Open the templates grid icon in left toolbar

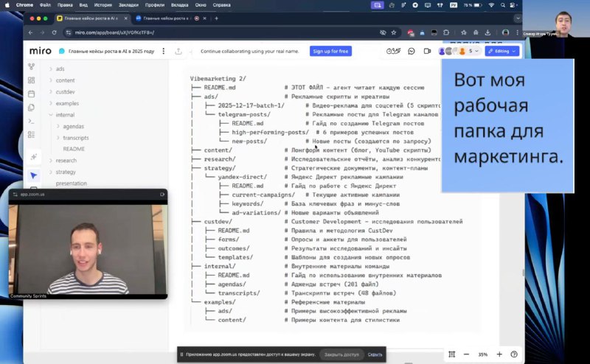click(x=32, y=80)
